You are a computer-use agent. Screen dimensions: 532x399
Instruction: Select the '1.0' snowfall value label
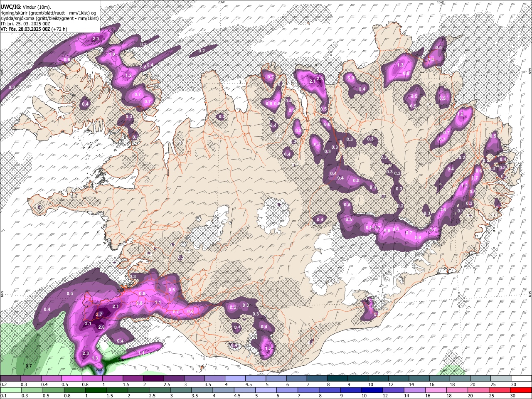[x=112, y=54]
